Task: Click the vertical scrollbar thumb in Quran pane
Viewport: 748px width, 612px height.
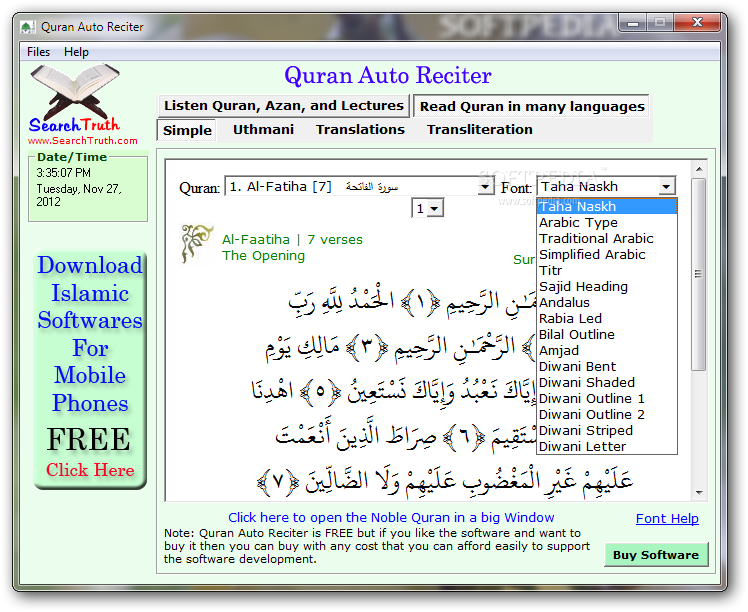Action: click(x=699, y=274)
